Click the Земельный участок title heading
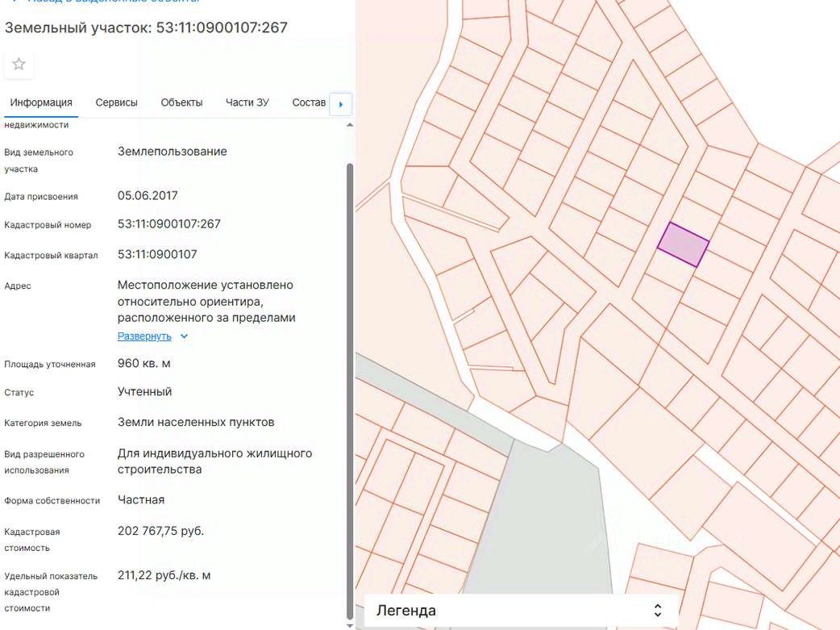Screen dimensions: 840x630 [x=146, y=27]
